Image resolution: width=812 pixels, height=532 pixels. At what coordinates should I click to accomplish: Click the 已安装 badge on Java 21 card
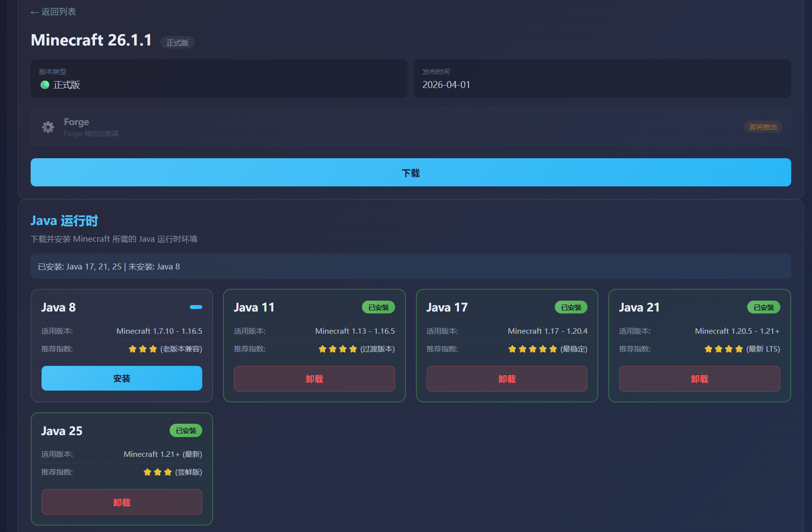tap(764, 307)
